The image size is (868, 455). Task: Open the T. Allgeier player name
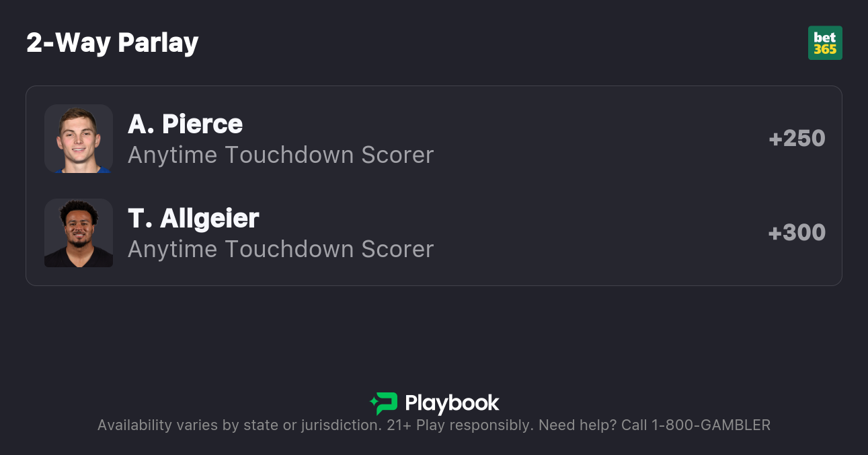pyautogui.click(x=193, y=219)
